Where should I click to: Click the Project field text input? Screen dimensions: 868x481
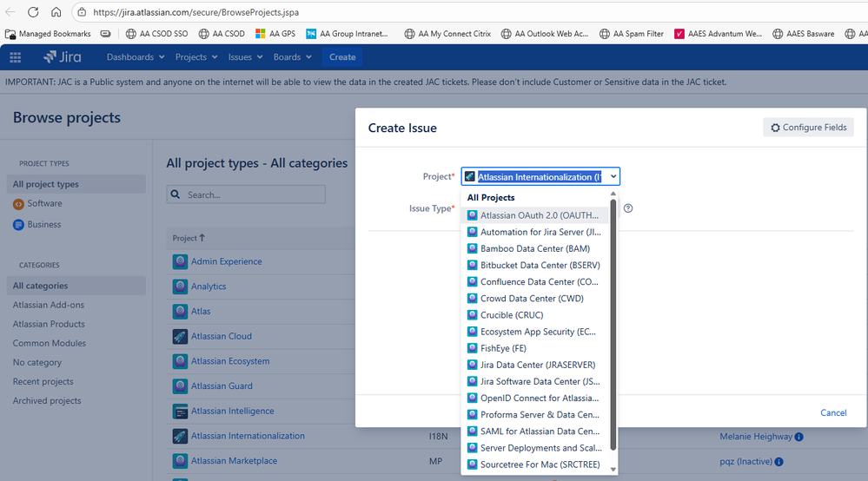tap(540, 177)
